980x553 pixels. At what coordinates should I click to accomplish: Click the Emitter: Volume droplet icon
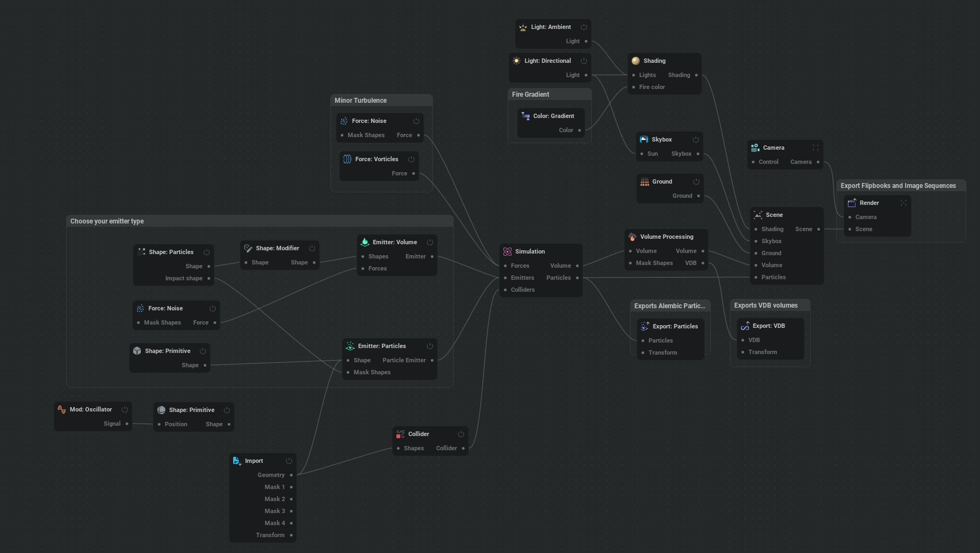(365, 242)
